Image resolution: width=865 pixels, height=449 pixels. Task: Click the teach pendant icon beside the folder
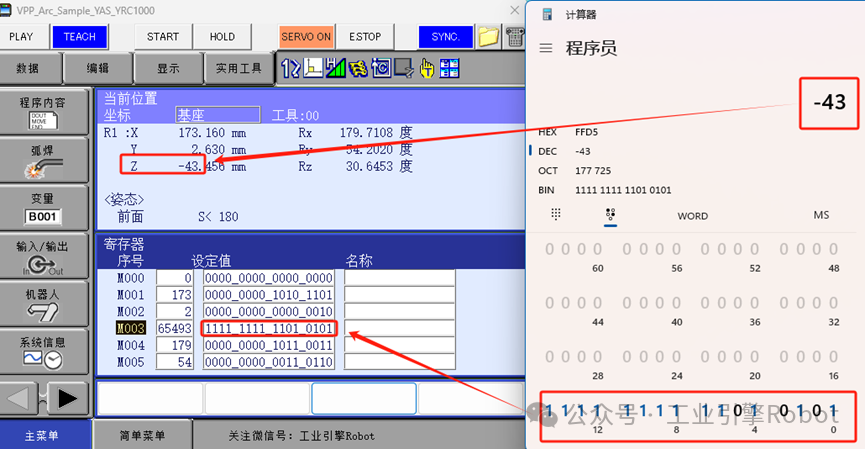pos(514,37)
